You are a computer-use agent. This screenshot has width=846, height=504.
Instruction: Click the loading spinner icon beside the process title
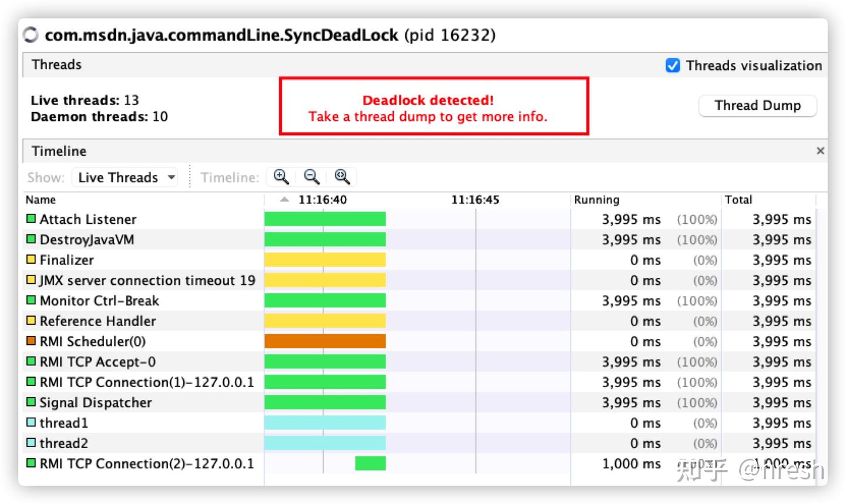(31, 35)
